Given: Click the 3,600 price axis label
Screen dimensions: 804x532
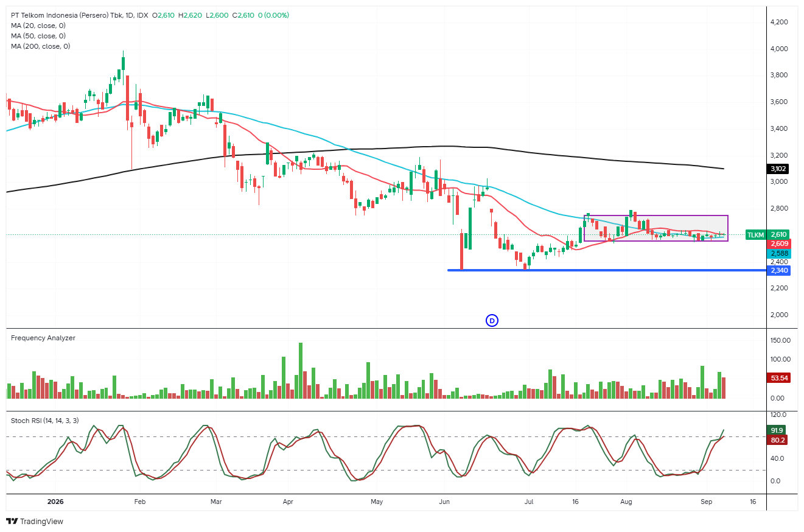Looking at the screenshot, I should pos(780,102).
